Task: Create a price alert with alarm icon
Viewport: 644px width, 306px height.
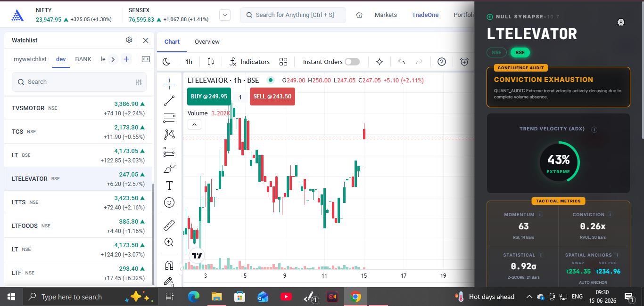Action: click(464, 62)
